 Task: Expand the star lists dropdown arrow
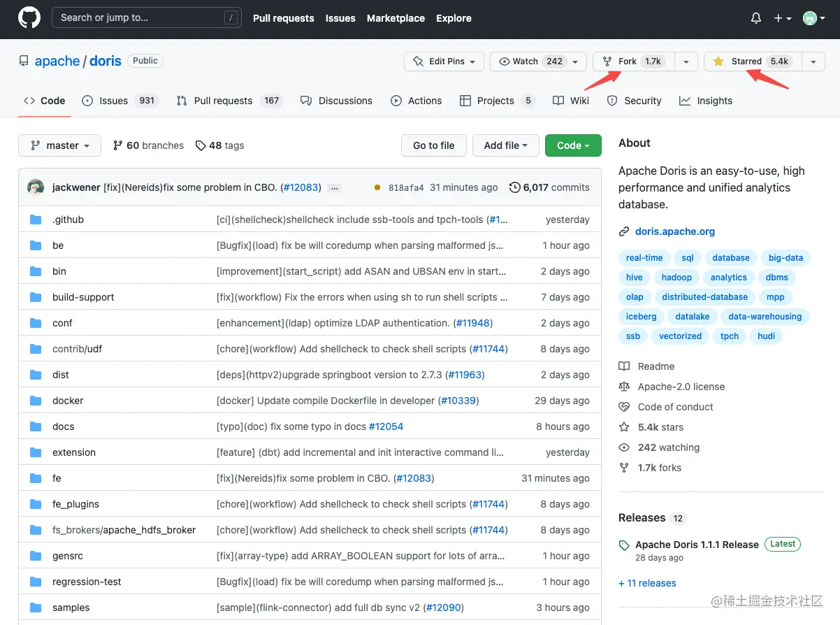(813, 62)
